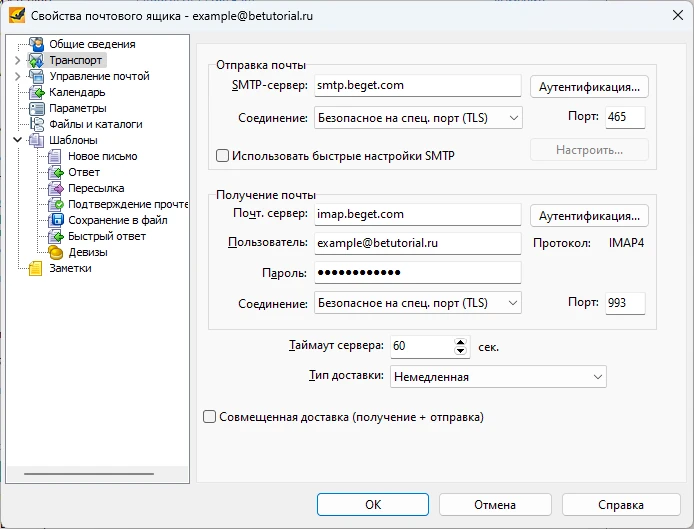The height and width of the screenshot is (529, 694).
Task: Click the Отмена button
Action: [x=495, y=505]
